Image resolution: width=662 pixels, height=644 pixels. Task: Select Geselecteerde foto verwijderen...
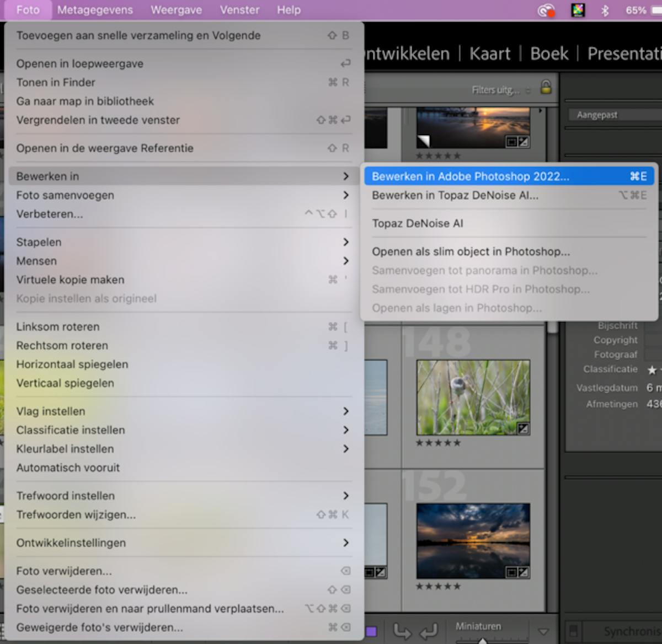click(x=184, y=589)
